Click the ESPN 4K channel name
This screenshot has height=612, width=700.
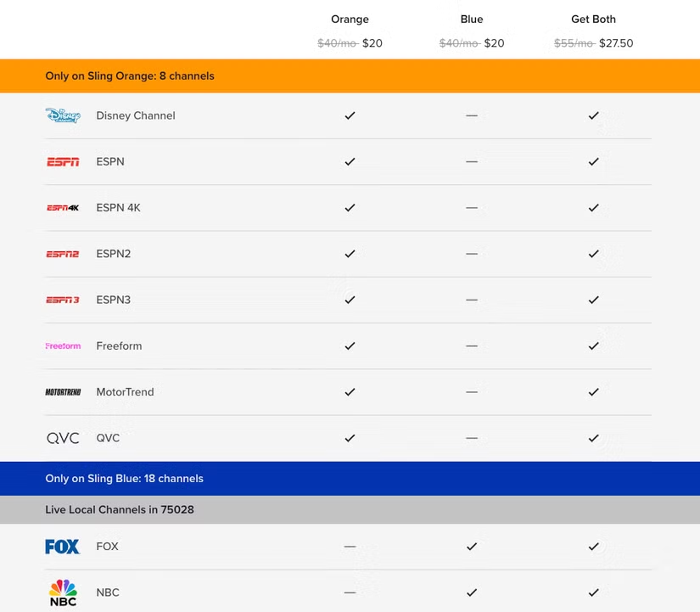118,208
